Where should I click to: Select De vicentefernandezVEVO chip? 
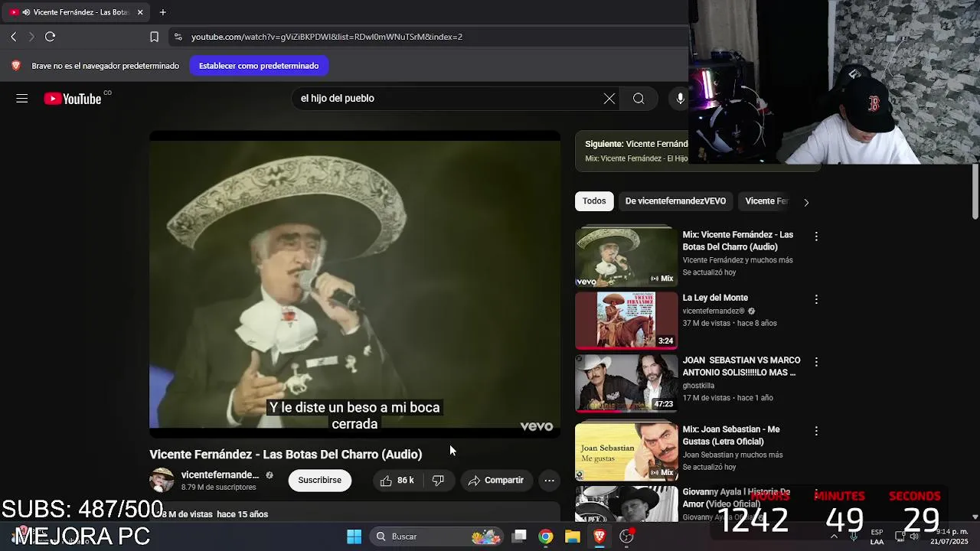(x=675, y=201)
